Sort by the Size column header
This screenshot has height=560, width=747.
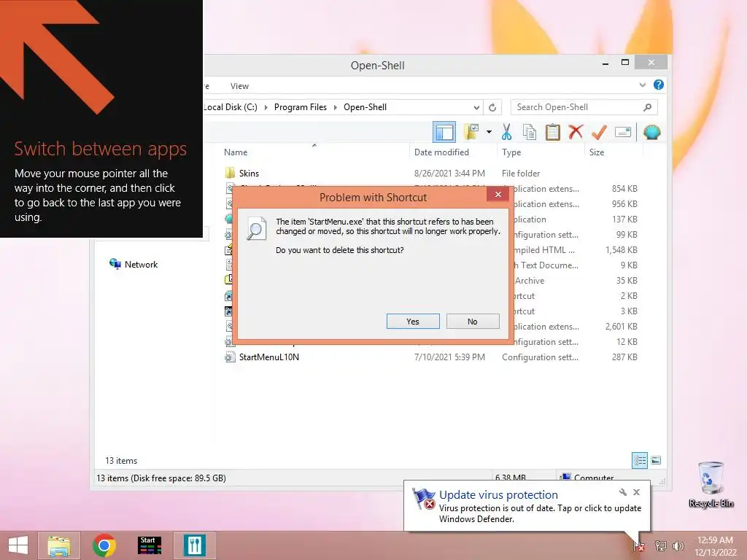coord(597,152)
